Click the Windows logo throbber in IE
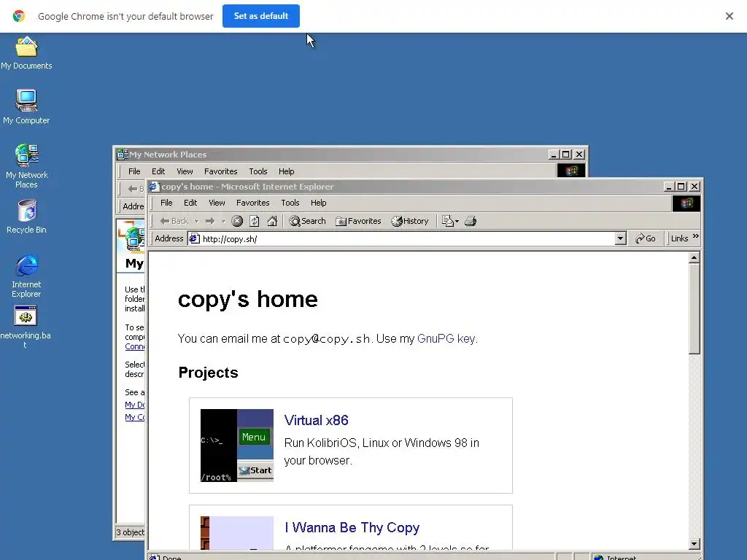747x560 pixels. point(686,203)
